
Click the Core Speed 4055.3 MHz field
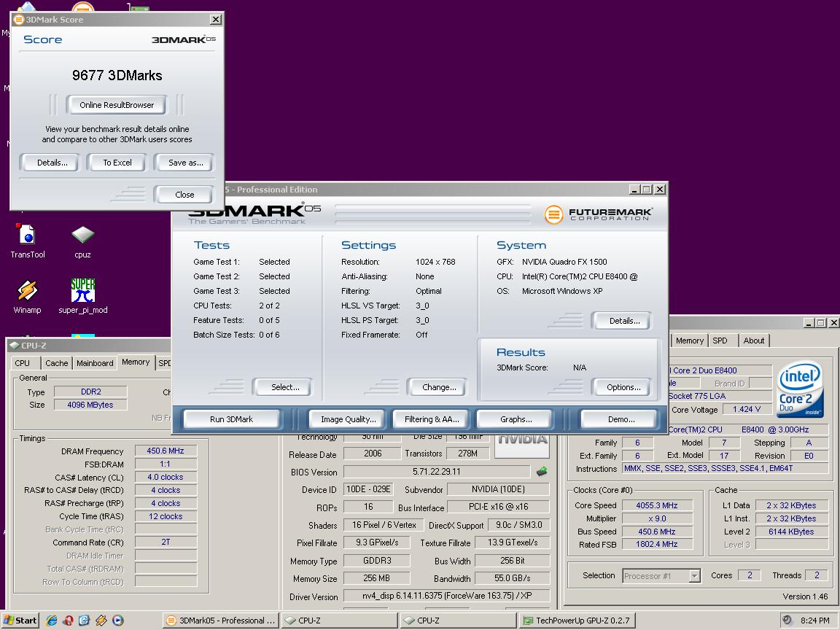[x=657, y=505]
